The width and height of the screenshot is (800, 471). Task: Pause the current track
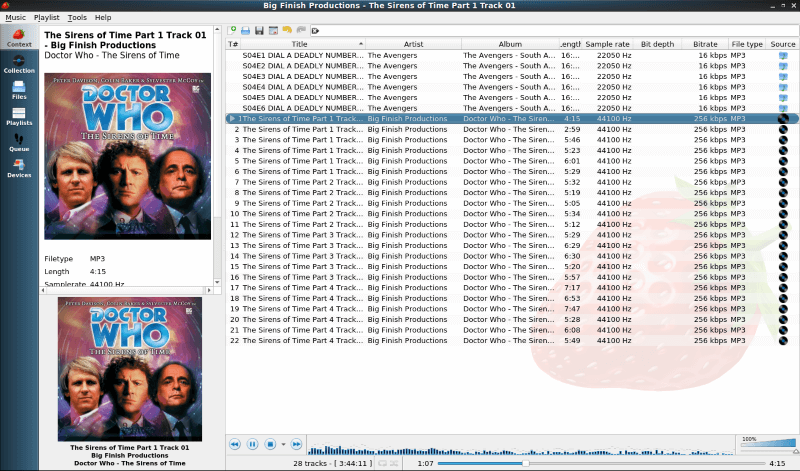click(x=253, y=444)
